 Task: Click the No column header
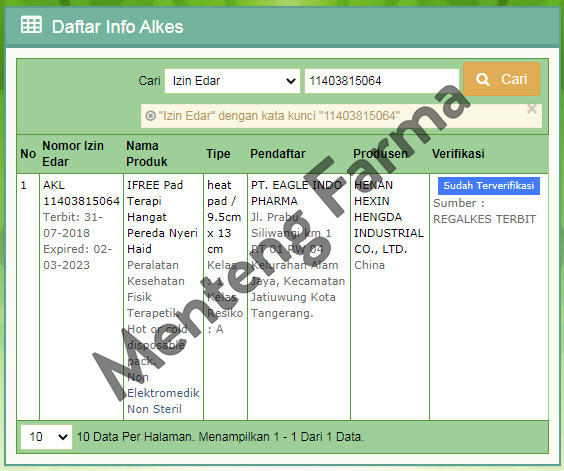pyautogui.click(x=28, y=154)
